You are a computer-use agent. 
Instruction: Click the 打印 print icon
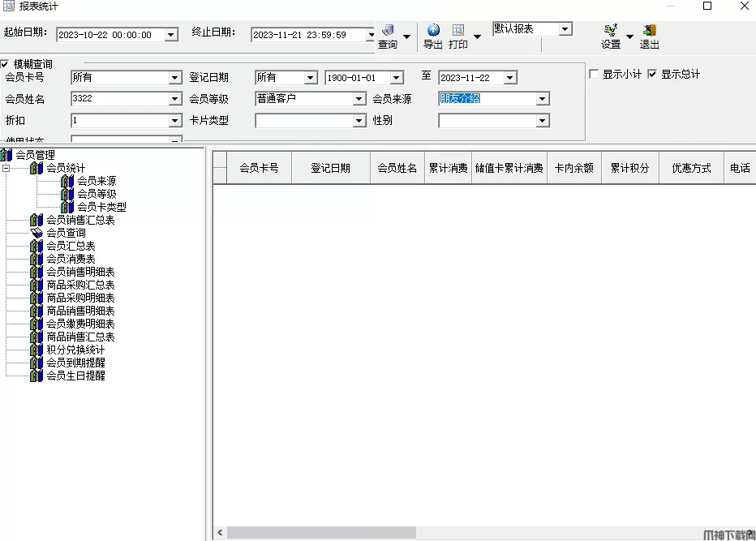pos(458,31)
